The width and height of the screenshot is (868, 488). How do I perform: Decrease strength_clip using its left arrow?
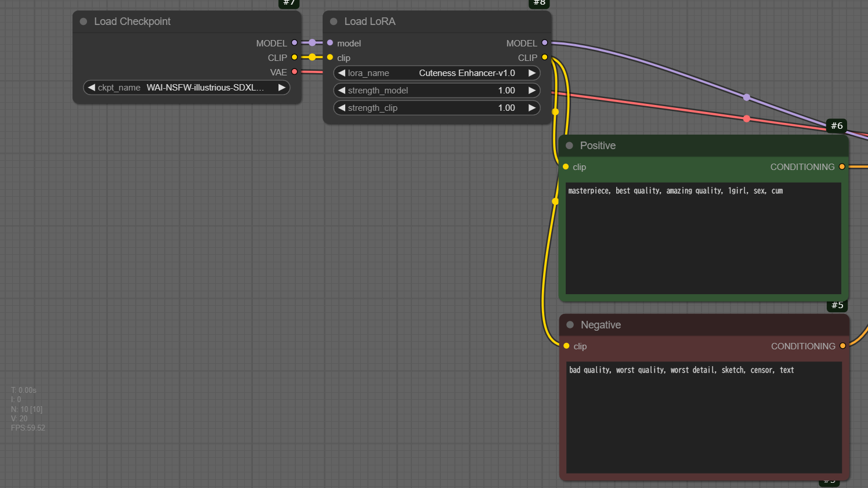(342, 108)
